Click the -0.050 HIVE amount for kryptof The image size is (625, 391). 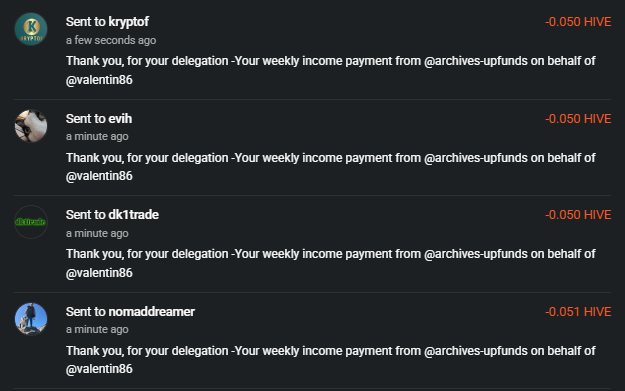tap(578, 22)
